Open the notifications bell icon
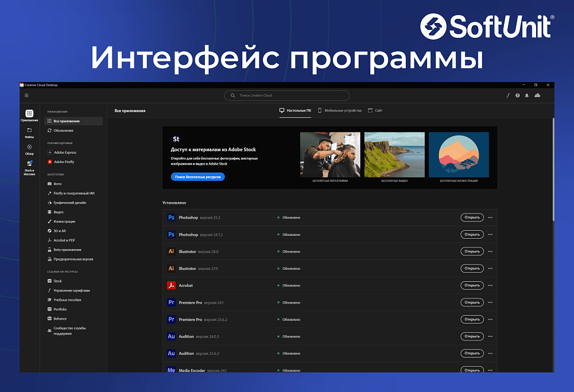The image size is (574, 392). pos(527,95)
